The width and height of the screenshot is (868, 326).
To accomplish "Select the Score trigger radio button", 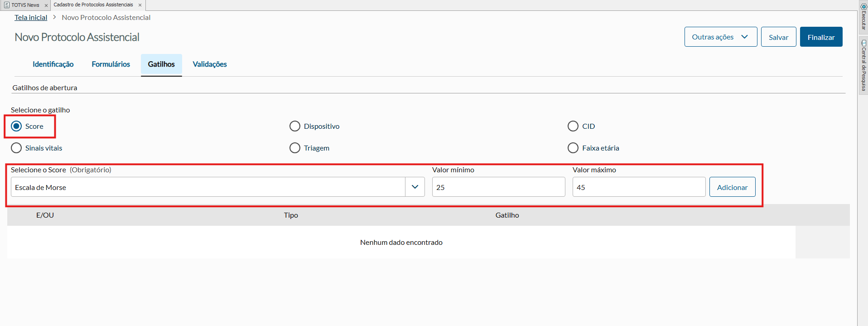I will click(16, 126).
